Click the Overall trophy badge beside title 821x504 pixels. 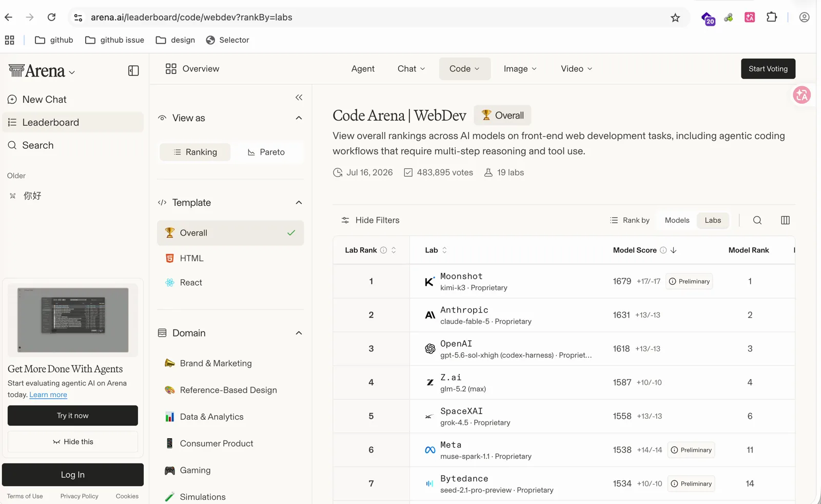click(502, 115)
